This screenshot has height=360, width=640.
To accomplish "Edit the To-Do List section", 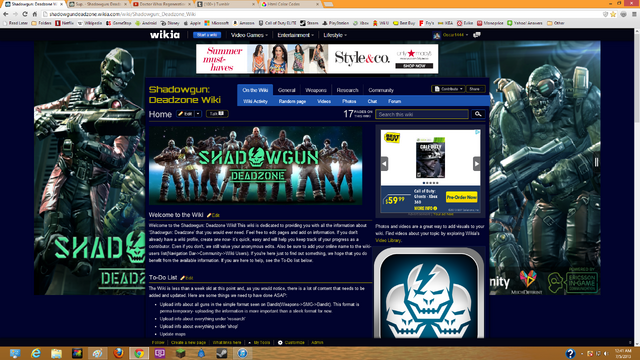I will [x=187, y=278].
